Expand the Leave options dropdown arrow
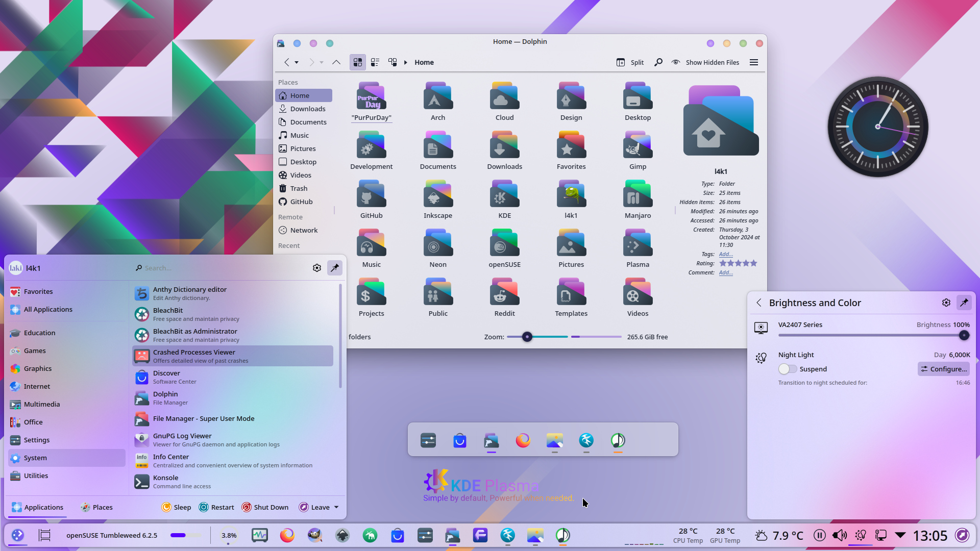Screen dimensions: 980x551 click(336, 507)
